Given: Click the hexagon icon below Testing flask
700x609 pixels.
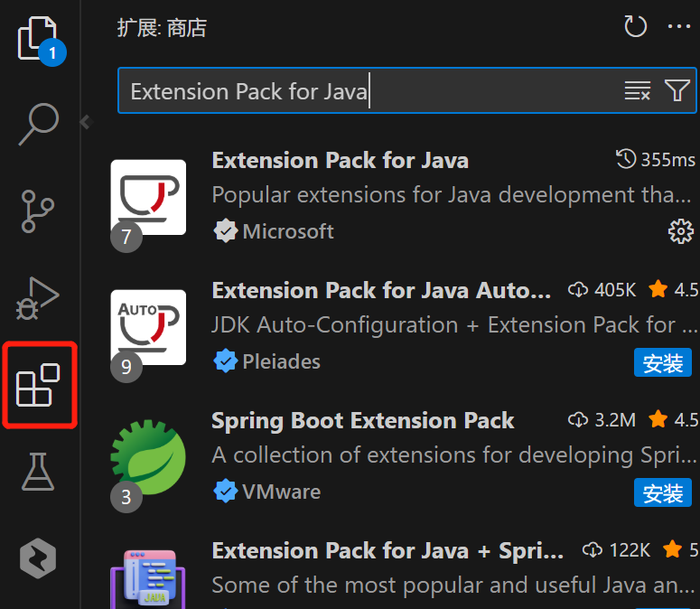Looking at the screenshot, I should (38, 558).
